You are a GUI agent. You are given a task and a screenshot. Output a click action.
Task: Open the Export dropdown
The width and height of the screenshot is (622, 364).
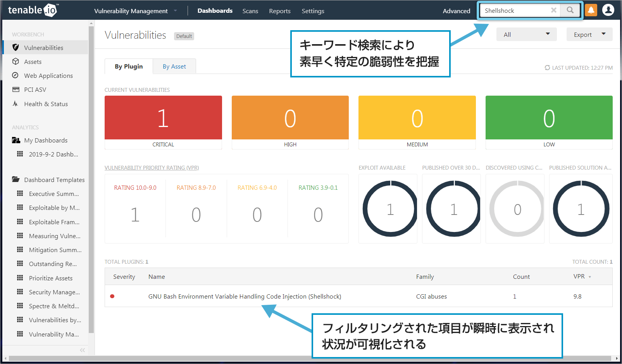tap(589, 34)
